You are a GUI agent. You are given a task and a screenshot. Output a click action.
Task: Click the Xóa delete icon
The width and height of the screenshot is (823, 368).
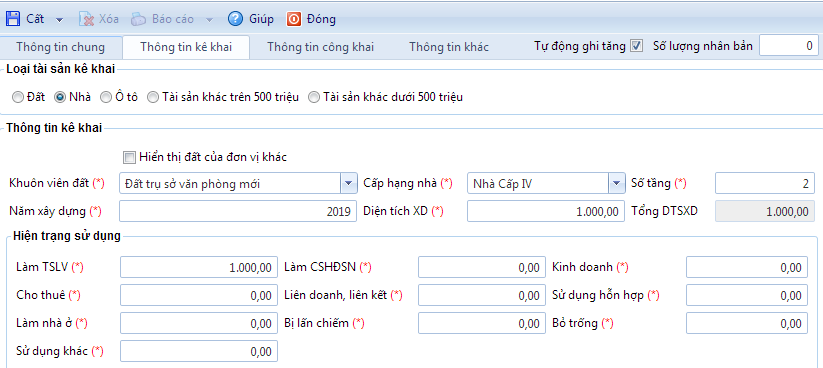(x=86, y=19)
